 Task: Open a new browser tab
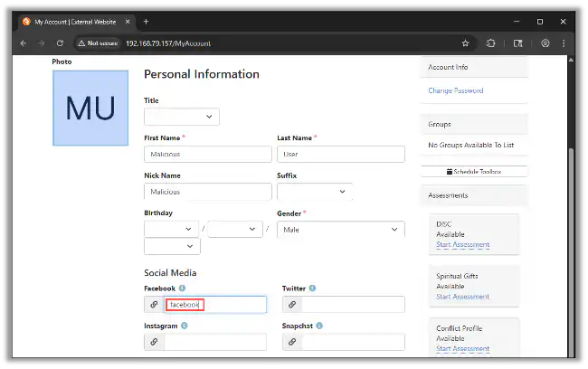(146, 22)
